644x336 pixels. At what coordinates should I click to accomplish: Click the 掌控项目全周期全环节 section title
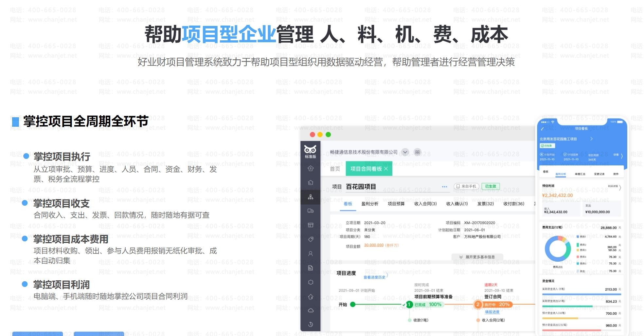click(86, 121)
